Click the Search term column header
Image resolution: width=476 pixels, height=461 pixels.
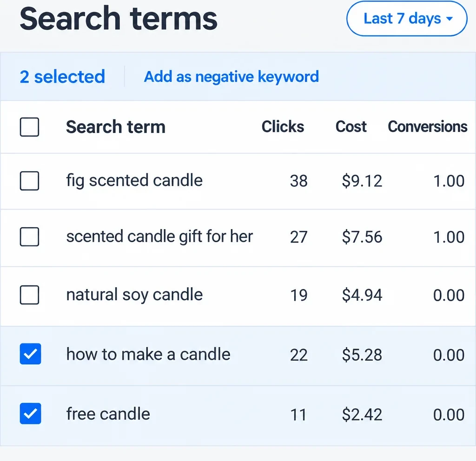pyautogui.click(x=116, y=127)
